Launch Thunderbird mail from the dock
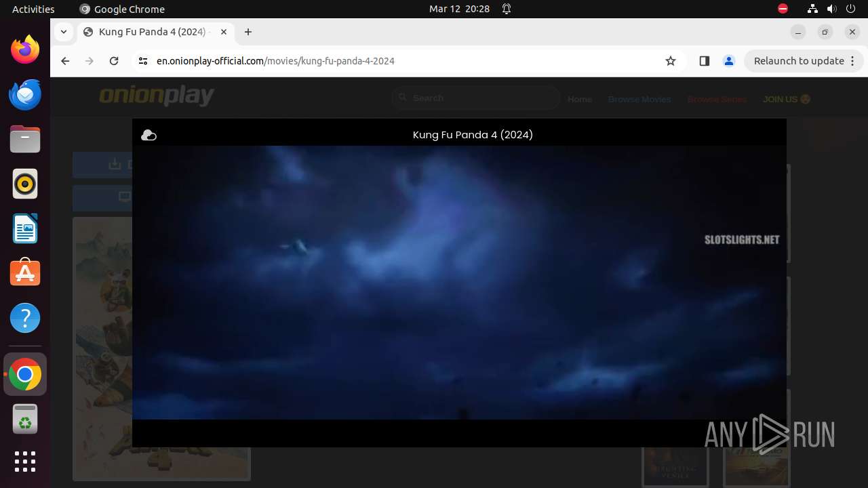Image resolution: width=868 pixels, height=488 pixels. (x=25, y=94)
